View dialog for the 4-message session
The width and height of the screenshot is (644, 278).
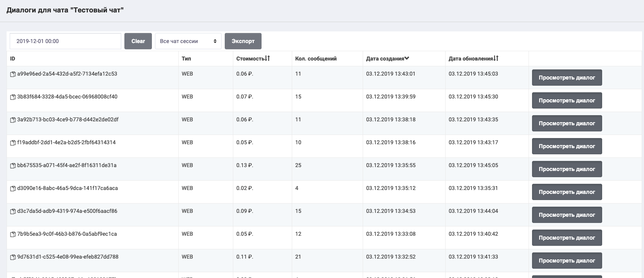click(x=567, y=192)
